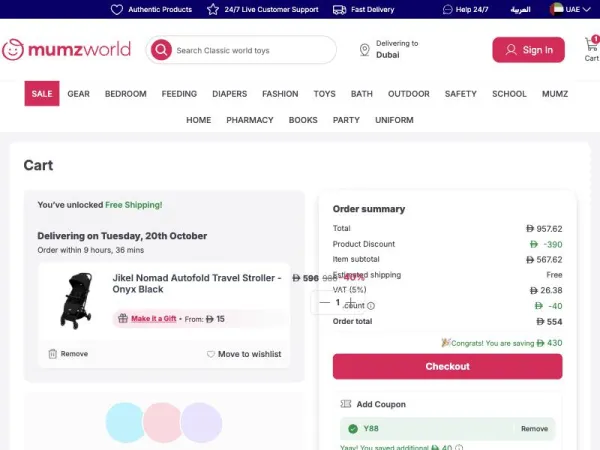Switch language to Arabic

tap(520, 9)
